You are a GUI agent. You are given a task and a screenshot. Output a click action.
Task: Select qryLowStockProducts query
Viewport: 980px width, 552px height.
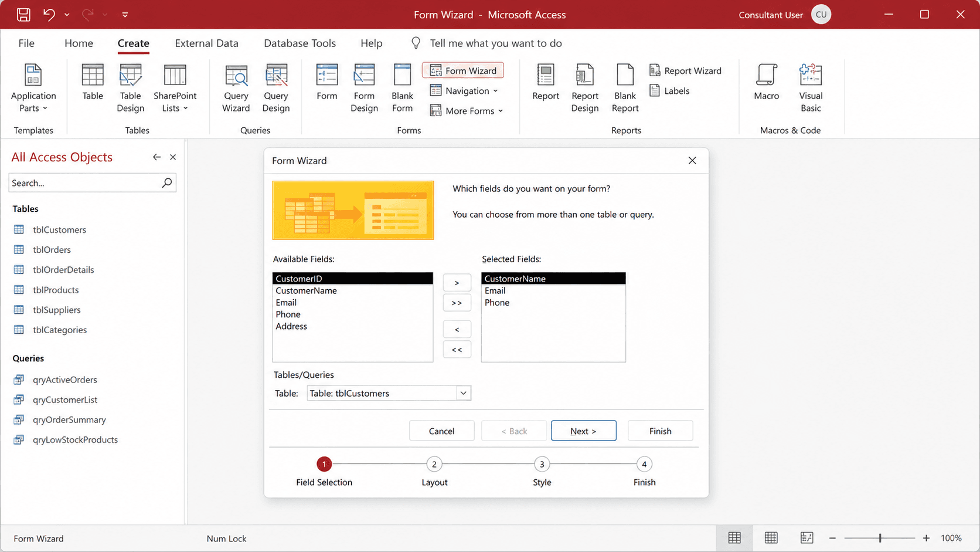[75, 439]
